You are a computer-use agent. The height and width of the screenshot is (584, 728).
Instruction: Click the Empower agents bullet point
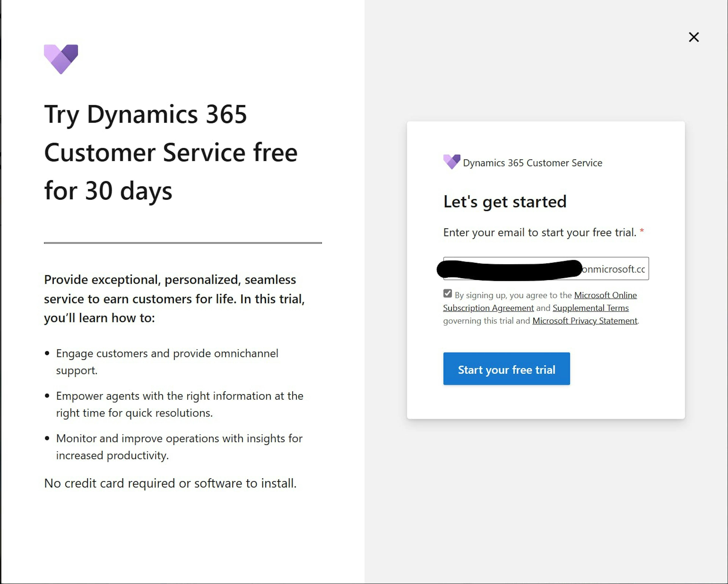coord(180,404)
